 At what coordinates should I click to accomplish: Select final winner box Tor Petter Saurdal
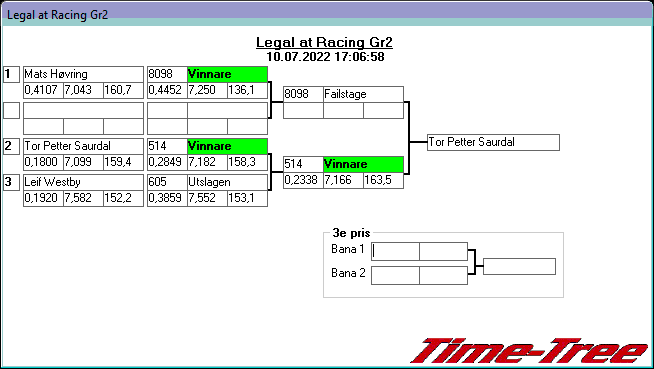(493, 142)
